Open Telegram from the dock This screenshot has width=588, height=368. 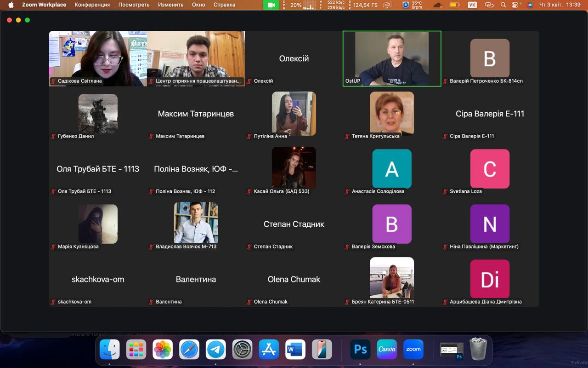click(215, 350)
